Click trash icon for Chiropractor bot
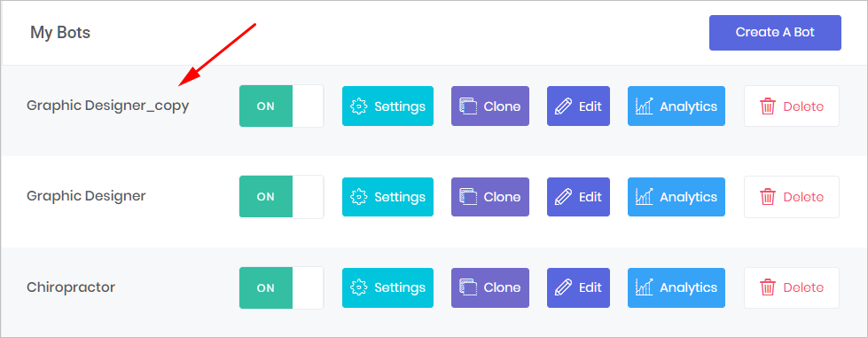Screen dimensions: 868x338 pyautogui.click(x=768, y=287)
